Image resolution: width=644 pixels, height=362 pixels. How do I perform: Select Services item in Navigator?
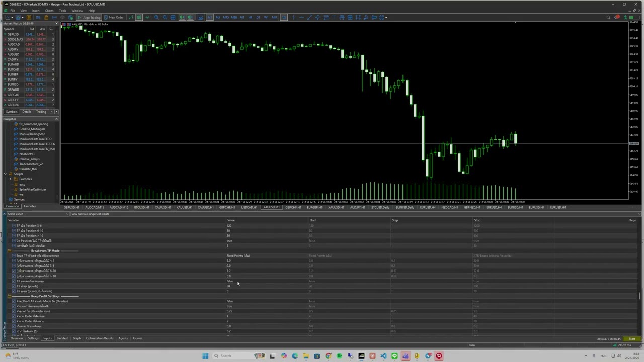(19, 199)
